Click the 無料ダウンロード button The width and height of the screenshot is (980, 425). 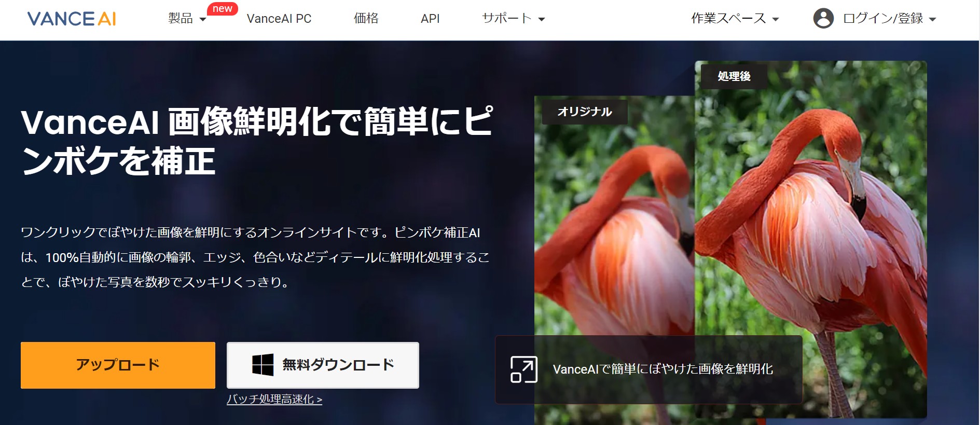pos(323,365)
